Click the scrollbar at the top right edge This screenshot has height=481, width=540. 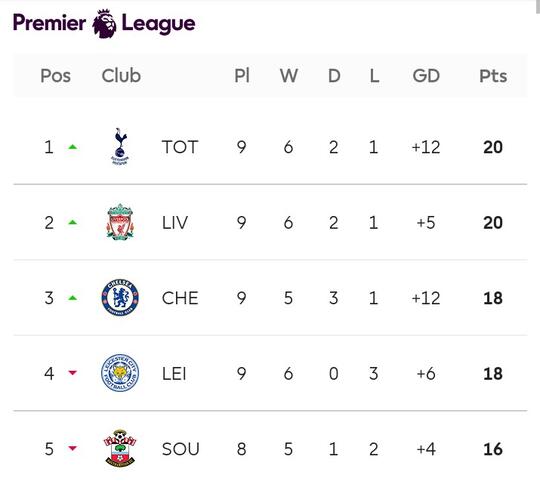538,7
